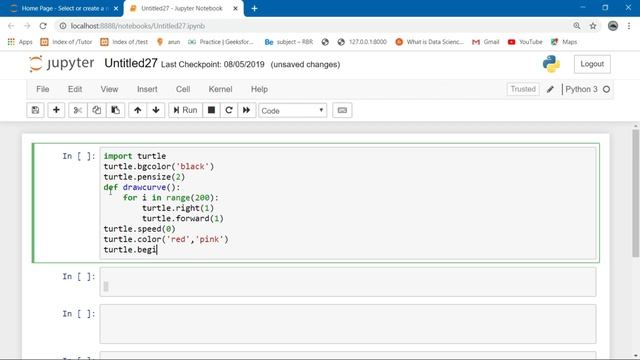Open the 127.0.0.1:8000 bookmark

coord(362,42)
